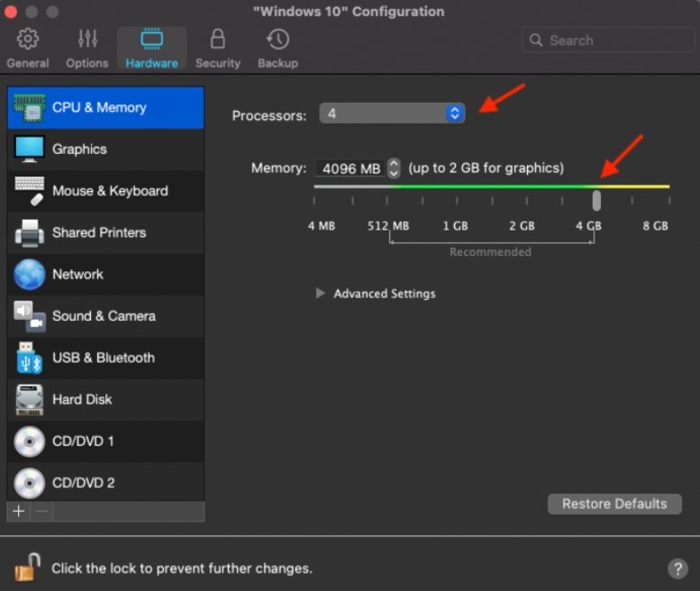Click the CPU & Memory chip icon
Screen dimensions: 700x591
click(x=30, y=107)
